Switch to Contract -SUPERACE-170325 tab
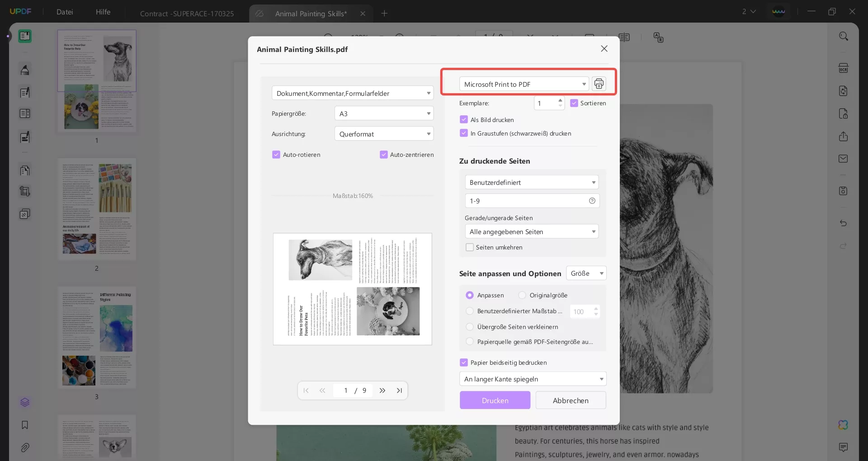 click(x=187, y=14)
